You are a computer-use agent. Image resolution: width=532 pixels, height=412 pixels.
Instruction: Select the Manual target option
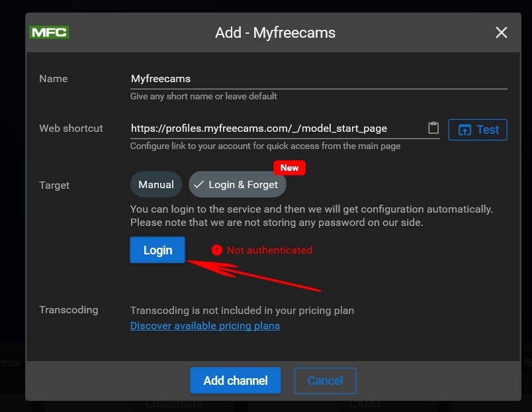[156, 184]
